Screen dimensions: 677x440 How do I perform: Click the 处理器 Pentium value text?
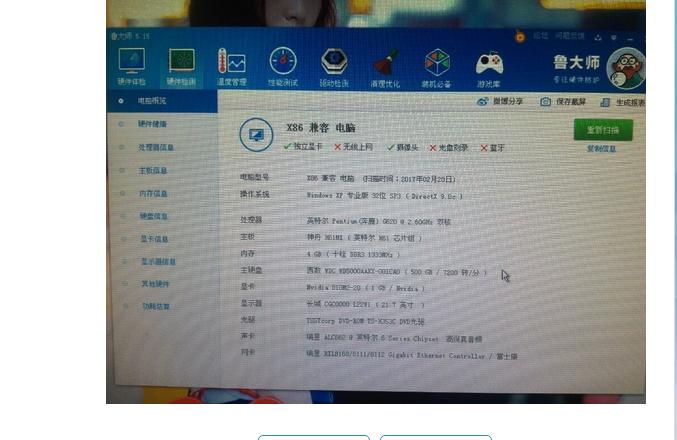tap(379, 221)
